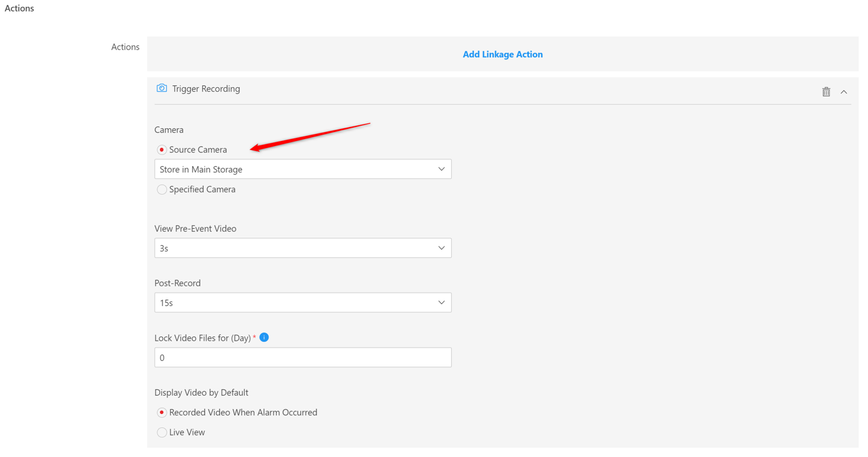Image resolution: width=868 pixels, height=457 pixels.
Task: Click the Camera section label
Action: click(x=169, y=130)
